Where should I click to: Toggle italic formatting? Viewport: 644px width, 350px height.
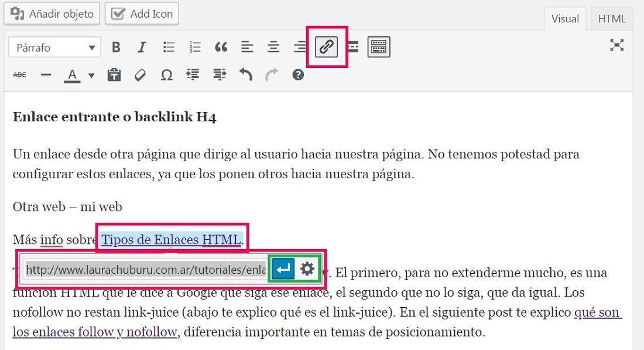click(142, 47)
